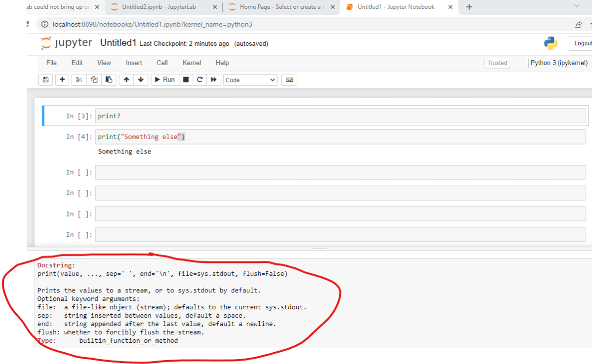Open the Edit menu

pyautogui.click(x=77, y=63)
